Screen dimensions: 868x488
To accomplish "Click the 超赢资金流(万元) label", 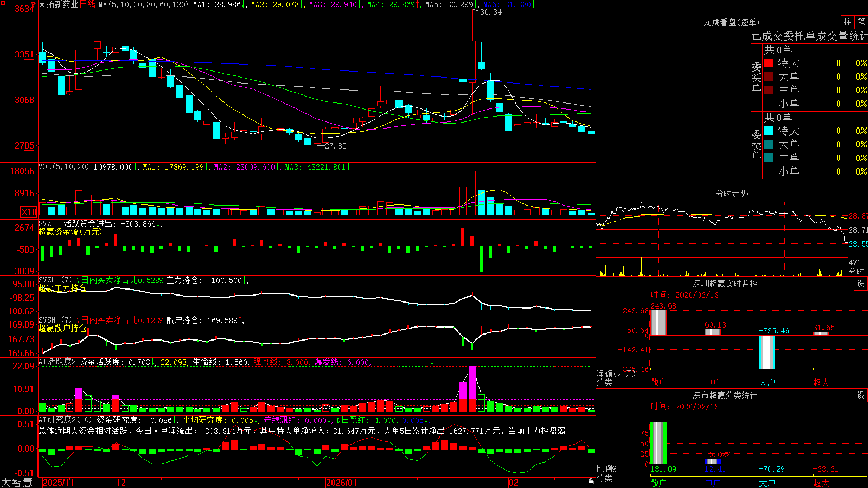I will click(x=70, y=232).
